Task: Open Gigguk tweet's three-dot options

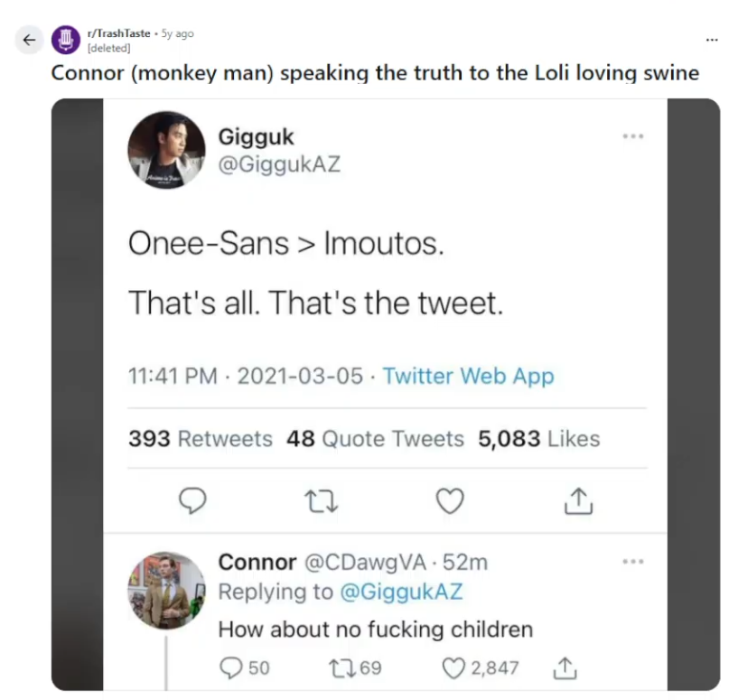Action: point(633,136)
